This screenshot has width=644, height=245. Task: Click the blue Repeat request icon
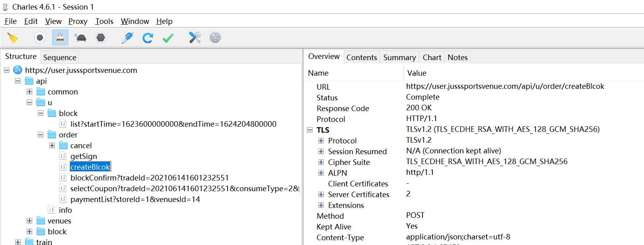(x=148, y=38)
